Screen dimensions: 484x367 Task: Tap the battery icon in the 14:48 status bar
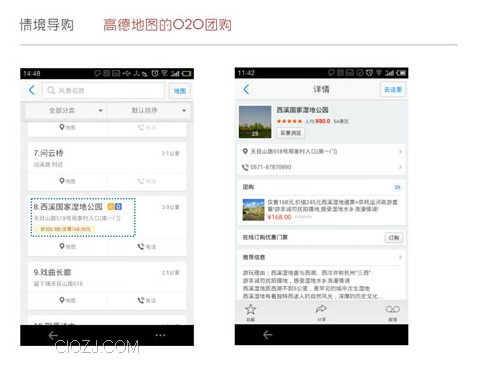186,73
